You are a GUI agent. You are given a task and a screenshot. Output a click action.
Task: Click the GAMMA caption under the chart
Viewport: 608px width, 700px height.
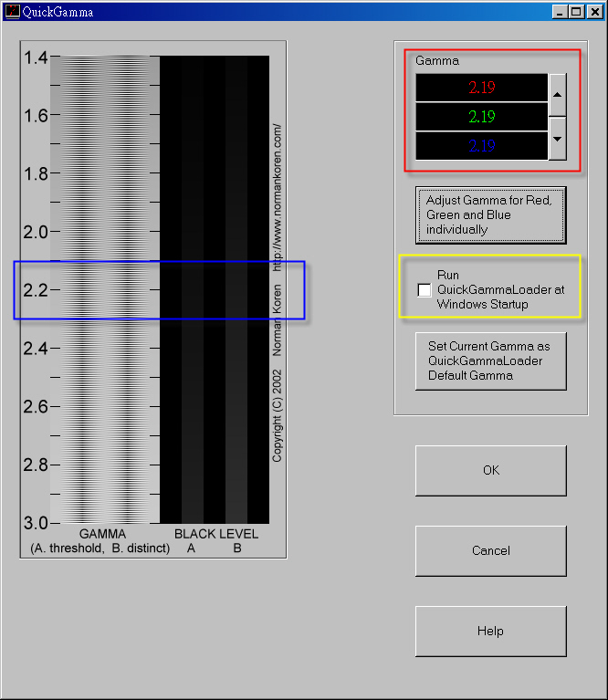[x=102, y=534]
